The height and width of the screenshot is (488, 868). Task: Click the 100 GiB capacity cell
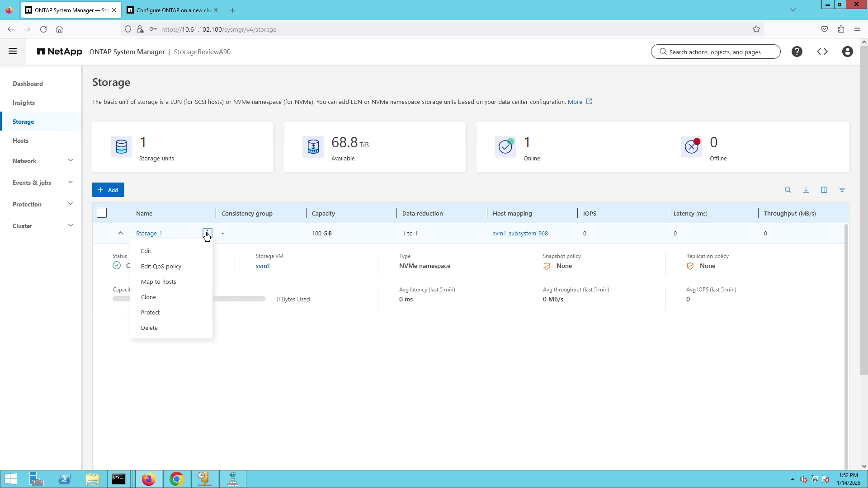pos(321,233)
